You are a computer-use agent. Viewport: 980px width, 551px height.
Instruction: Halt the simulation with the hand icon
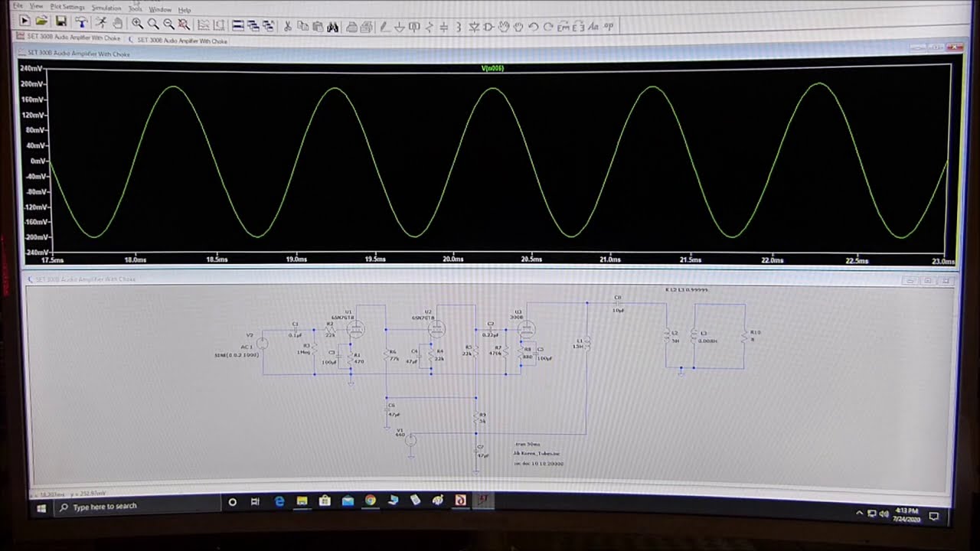click(117, 22)
